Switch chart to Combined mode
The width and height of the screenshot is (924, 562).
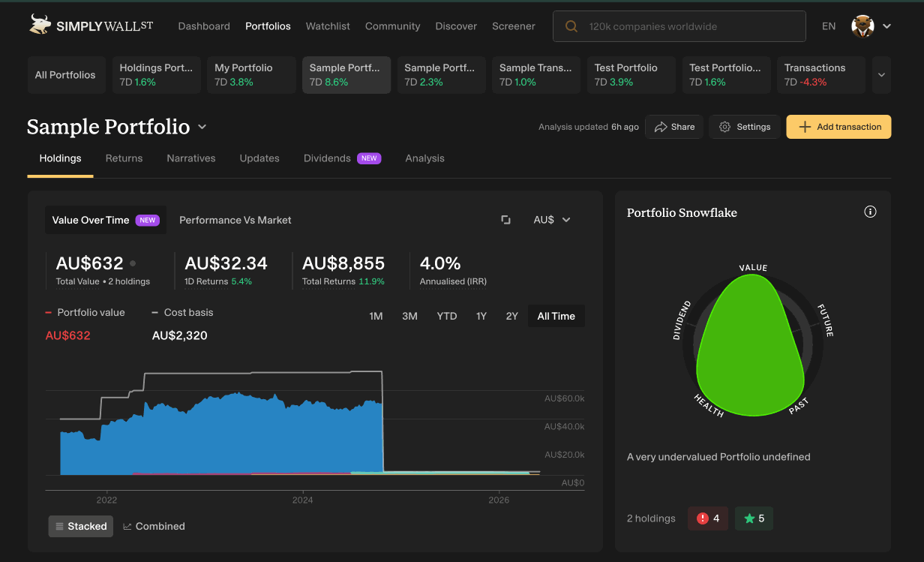click(154, 526)
